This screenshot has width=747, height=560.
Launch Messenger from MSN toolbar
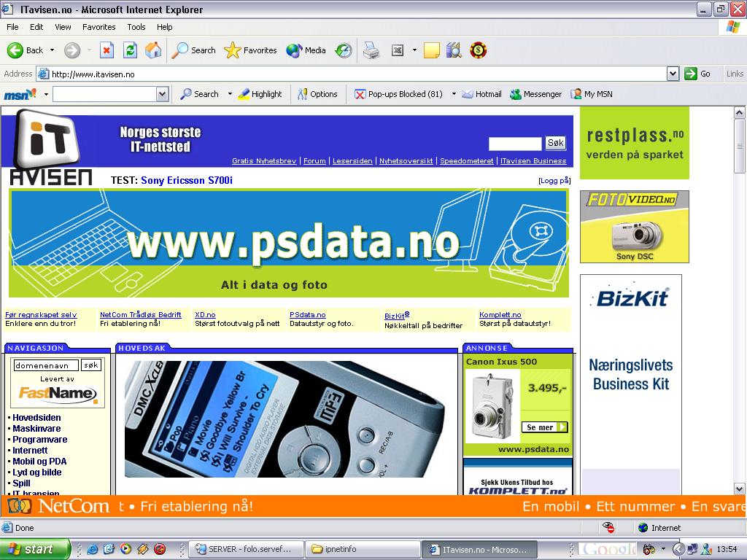(x=536, y=94)
